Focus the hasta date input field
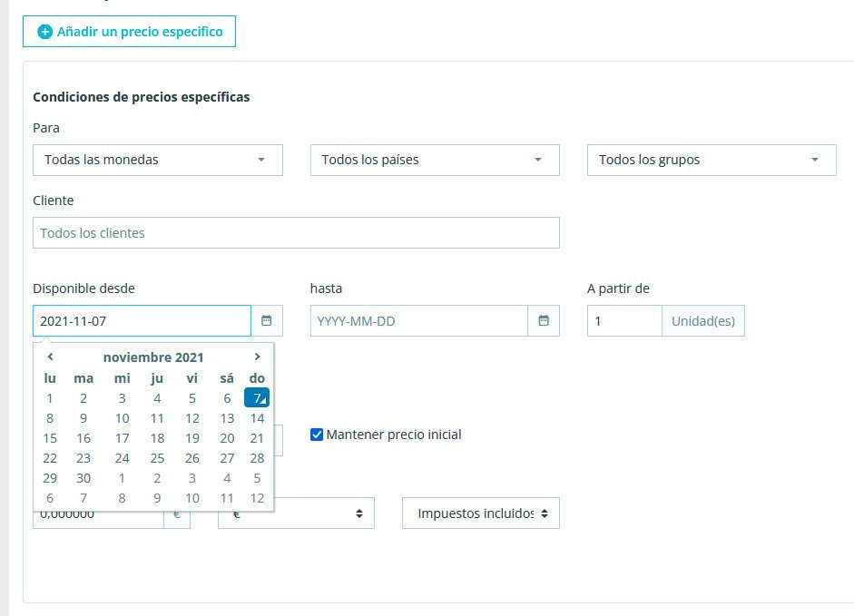Image resolution: width=854 pixels, height=616 pixels. tap(419, 321)
